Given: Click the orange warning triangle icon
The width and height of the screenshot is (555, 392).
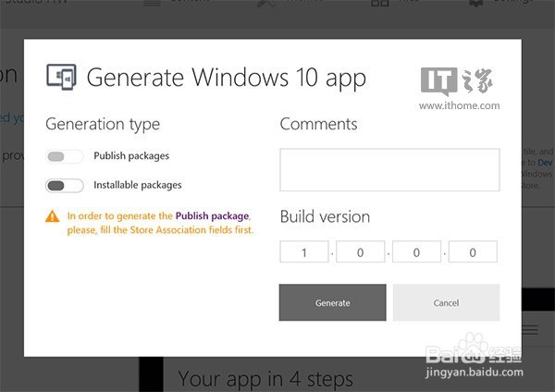Looking at the screenshot, I should (53, 216).
